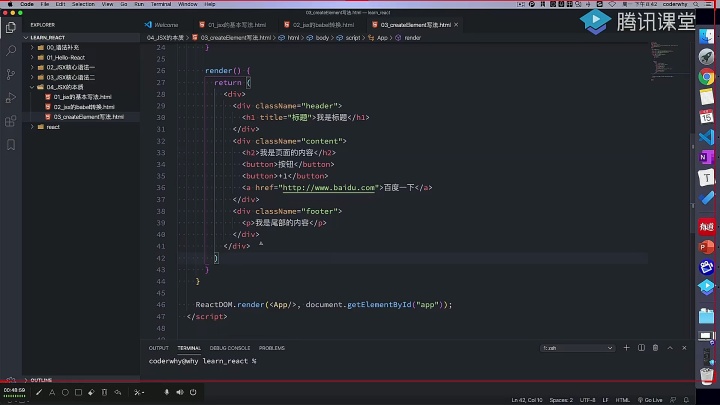The image size is (720, 405).
Task: Open the DEBUG CONSOLE panel tab
Action: pos(230,348)
